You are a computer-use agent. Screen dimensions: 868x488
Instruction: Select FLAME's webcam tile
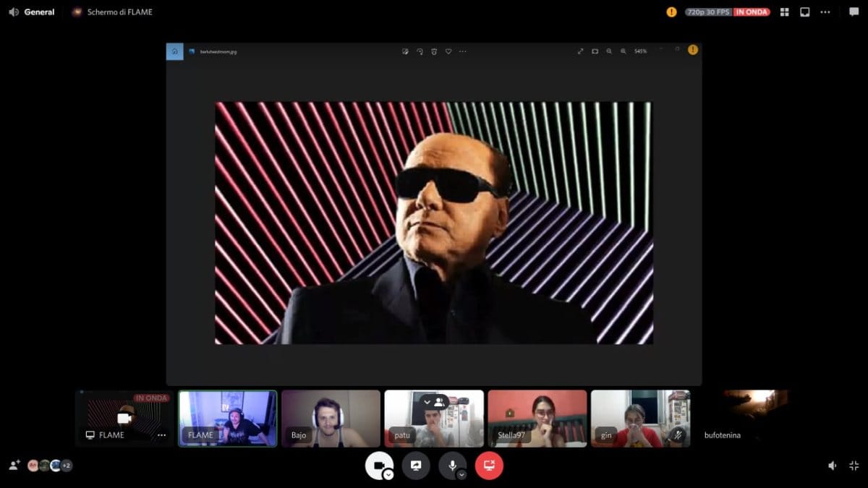[228, 419]
